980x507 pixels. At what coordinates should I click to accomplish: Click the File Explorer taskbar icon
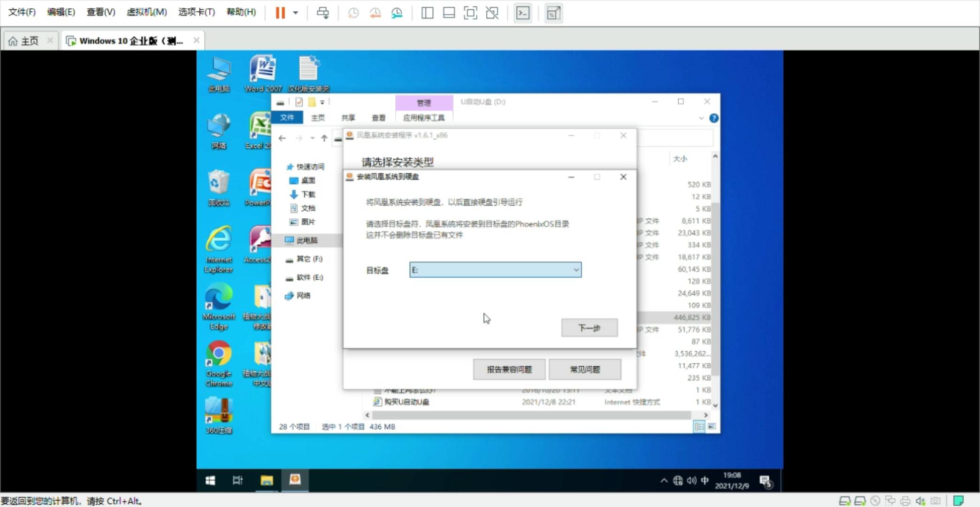tap(267, 480)
